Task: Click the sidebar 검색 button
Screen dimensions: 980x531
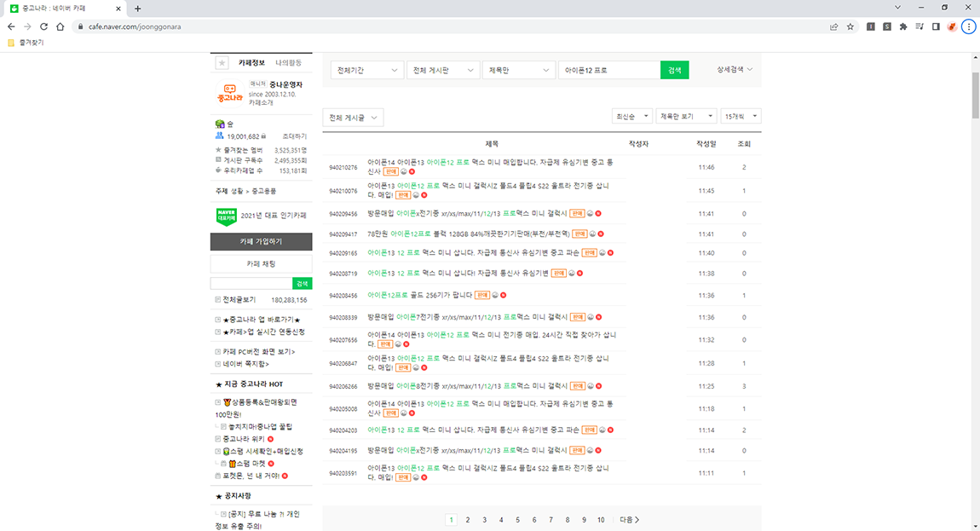Action: (x=303, y=283)
